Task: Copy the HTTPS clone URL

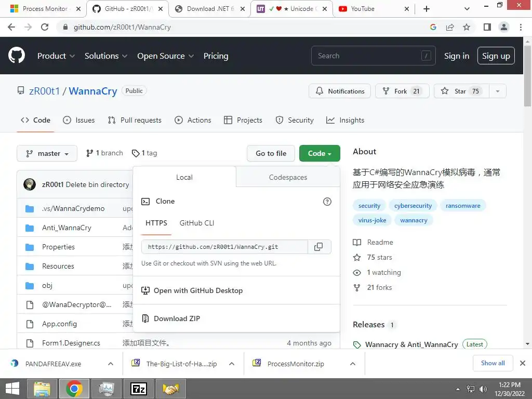Action: [x=318, y=247]
